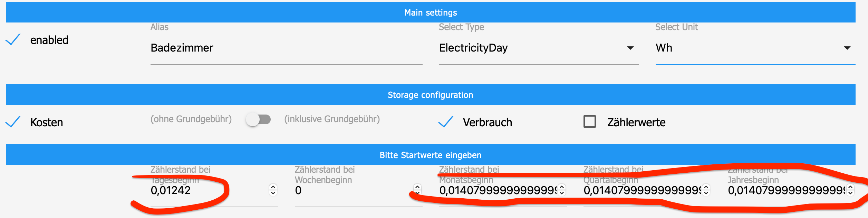The height and width of the screenshot is (218, 868).
Task: Uncheck the enabled checkbox
Action: (x=13, y=40)
